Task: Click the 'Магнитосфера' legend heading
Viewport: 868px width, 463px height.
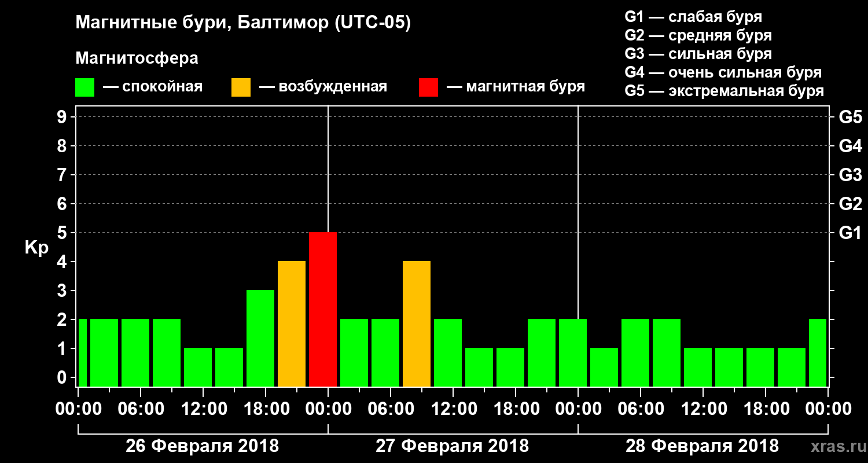Action: (x=137, y=58)
